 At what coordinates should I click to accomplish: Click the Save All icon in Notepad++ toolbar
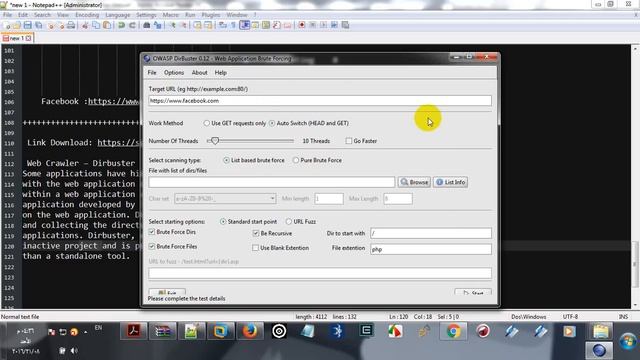pyautogui.click(x=39, y=25)
